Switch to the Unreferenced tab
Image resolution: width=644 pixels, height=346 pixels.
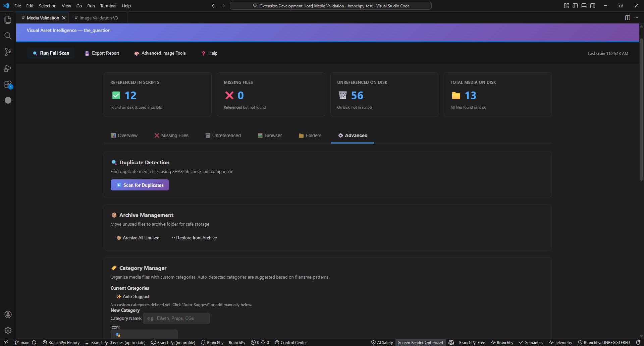click(223, 135)
